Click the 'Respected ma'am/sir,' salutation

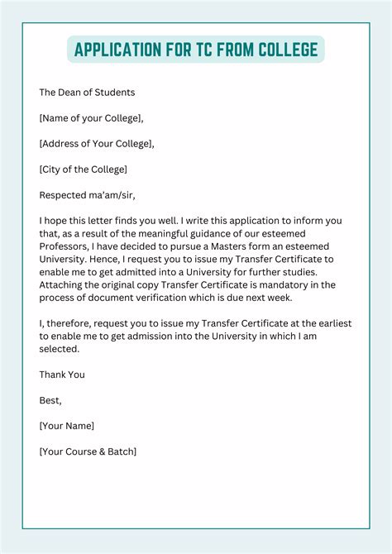coord(88,195)
